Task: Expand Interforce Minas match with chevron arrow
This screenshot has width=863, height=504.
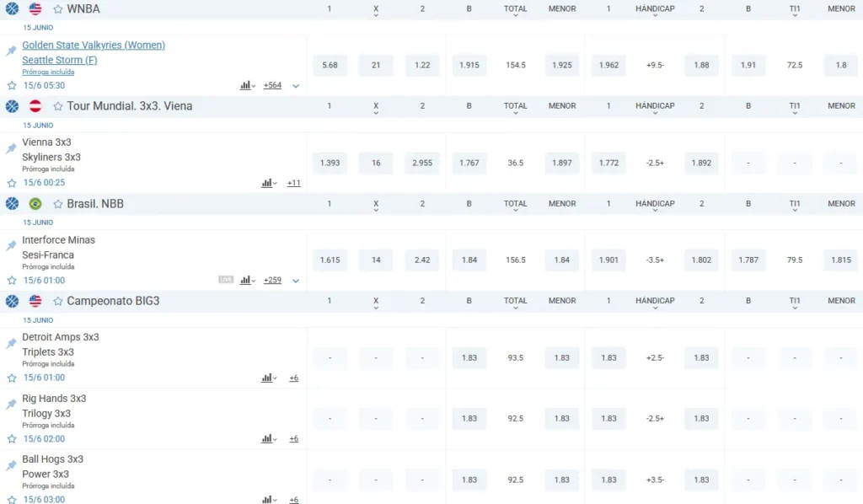Action: [296, 281]
